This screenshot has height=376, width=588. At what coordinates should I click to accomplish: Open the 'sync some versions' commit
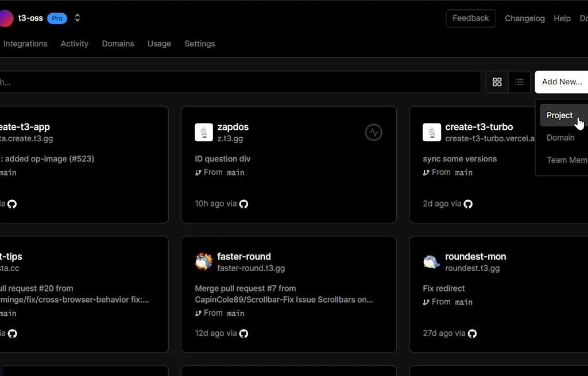460,158
